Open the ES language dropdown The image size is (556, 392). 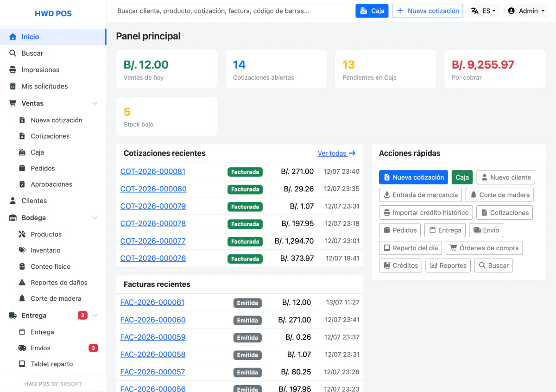(483, 11)
